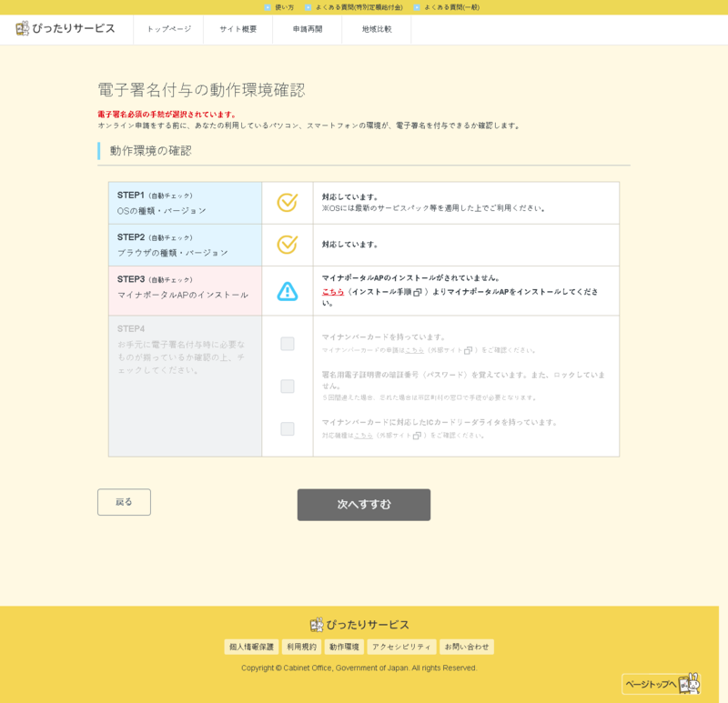The height and width of the screenshot is (703, 728).
Task: Click the 次へすすむ button
Action: [364, 505]
